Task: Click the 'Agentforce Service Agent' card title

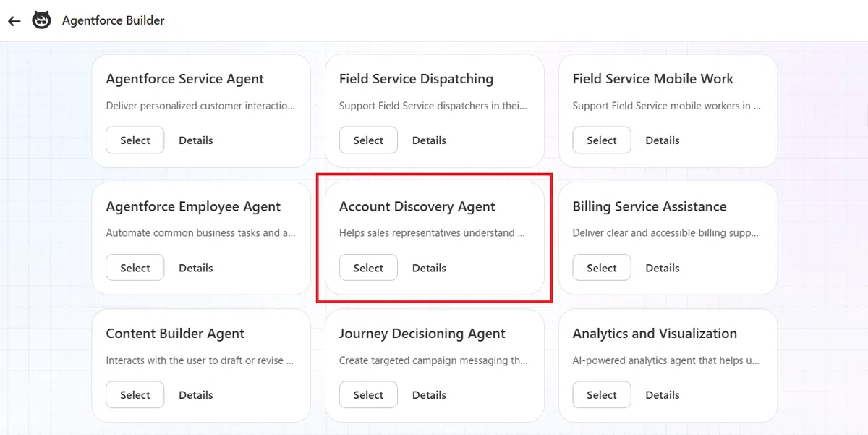Action: coord(185,79)
